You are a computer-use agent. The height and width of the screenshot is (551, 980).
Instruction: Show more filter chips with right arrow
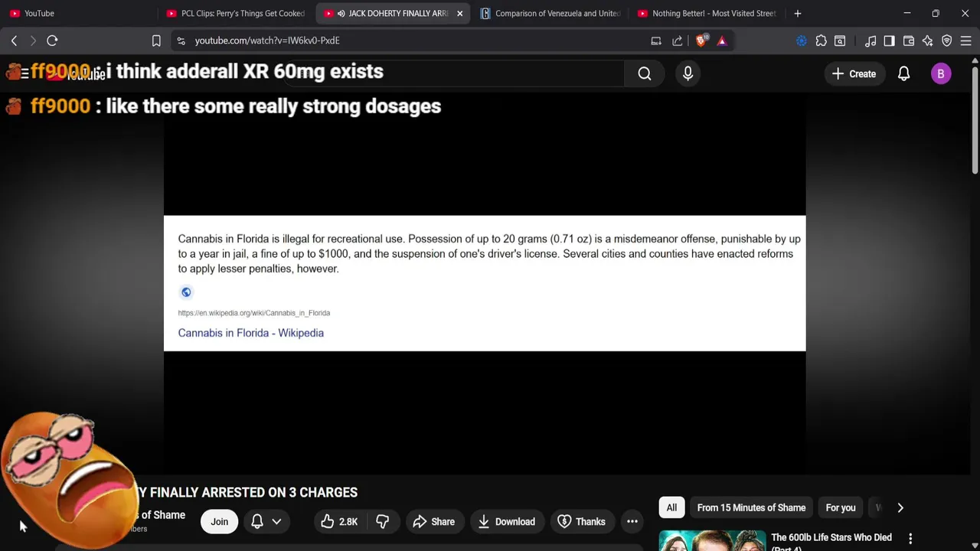pyautogui.click(x=900, y=508)
